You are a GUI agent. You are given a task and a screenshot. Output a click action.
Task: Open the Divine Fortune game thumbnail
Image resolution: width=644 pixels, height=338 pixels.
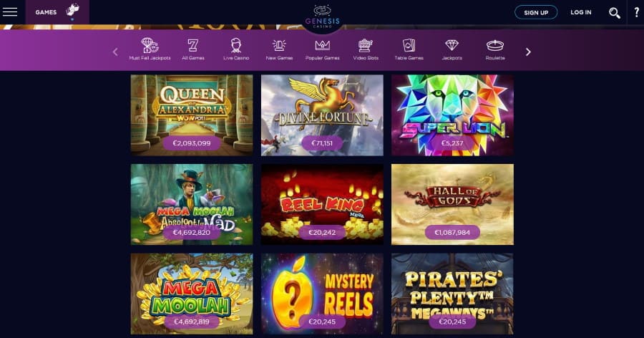pyautogui.click(x=322, y=115)
